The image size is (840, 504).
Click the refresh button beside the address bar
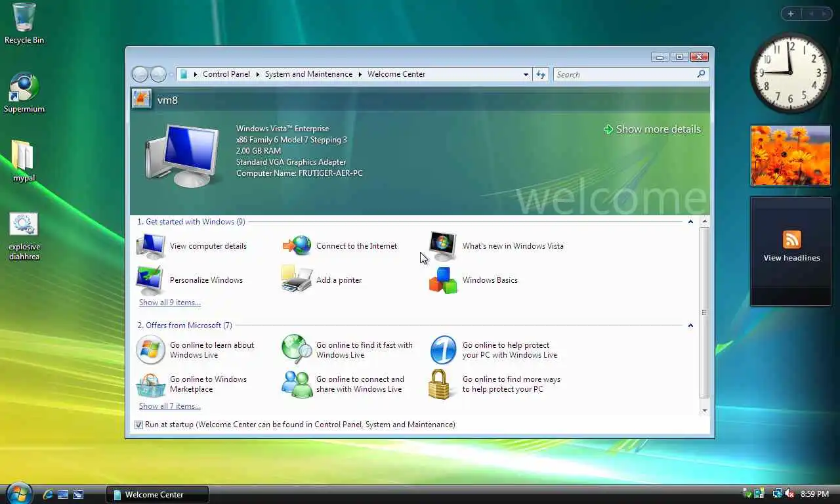tap(541, 74)
